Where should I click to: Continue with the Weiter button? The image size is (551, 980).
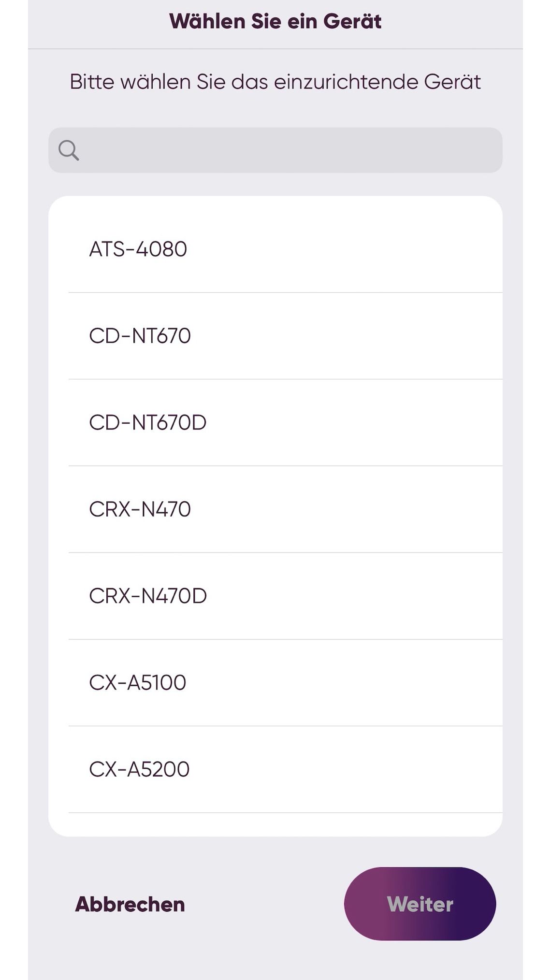pyautogui.click(x=420, y=904)
